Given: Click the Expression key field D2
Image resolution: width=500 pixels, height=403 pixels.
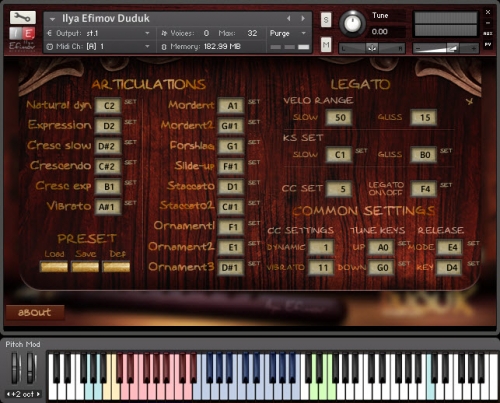Looking at the screenshot, I should point(108,126).
